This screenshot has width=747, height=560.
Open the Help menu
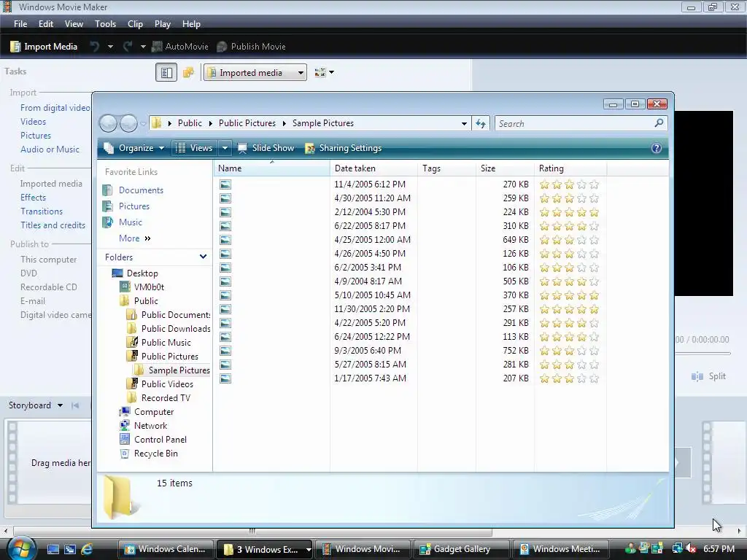(192, 24)
